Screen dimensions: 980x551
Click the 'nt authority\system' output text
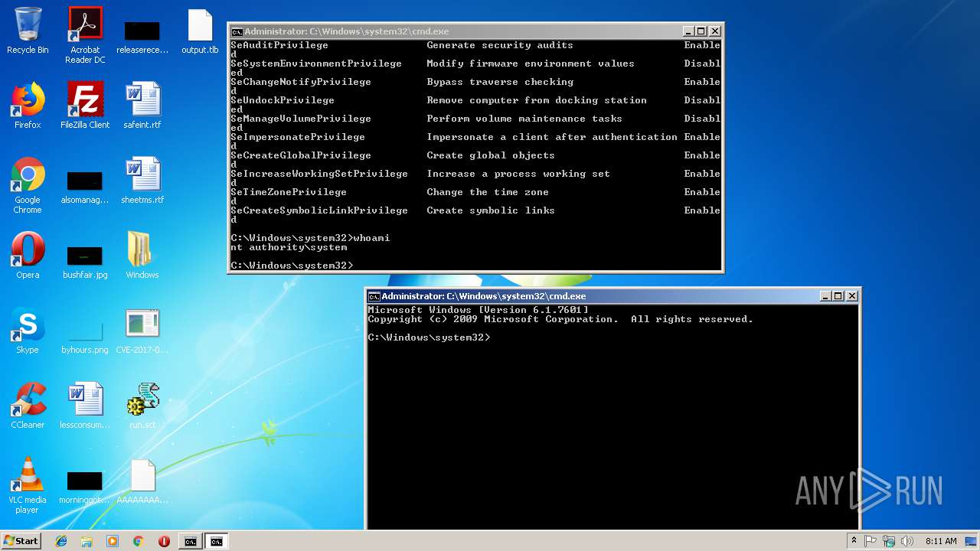point(289,247)
